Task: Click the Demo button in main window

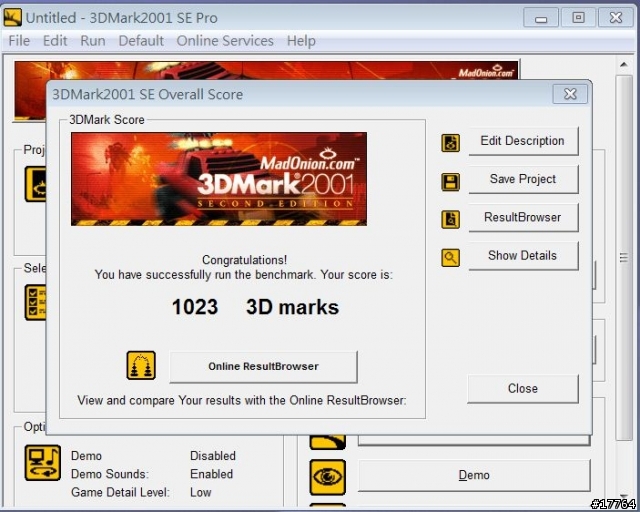Action: click(x=474, y=475)
